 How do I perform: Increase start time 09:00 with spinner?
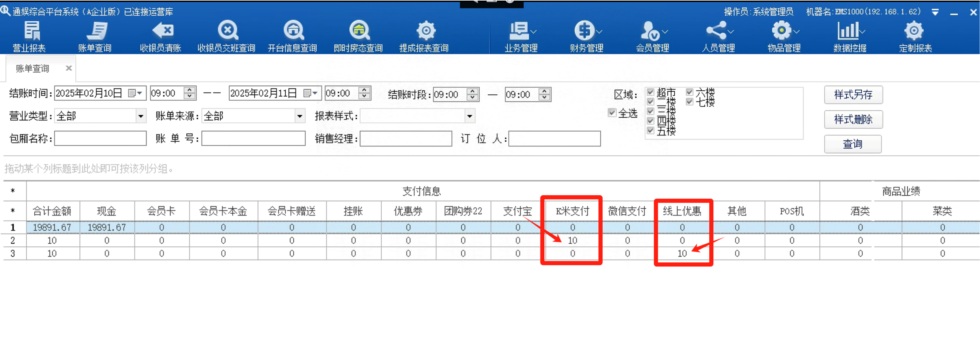coord(189,90)
